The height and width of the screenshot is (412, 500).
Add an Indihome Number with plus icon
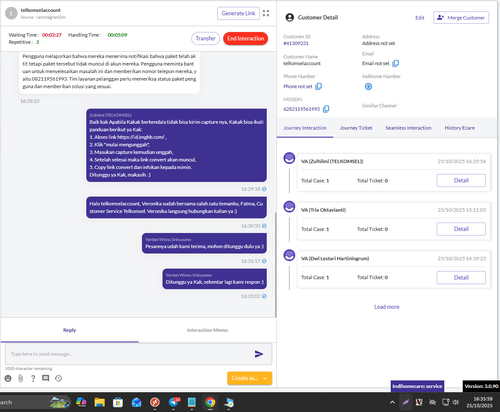368,87
